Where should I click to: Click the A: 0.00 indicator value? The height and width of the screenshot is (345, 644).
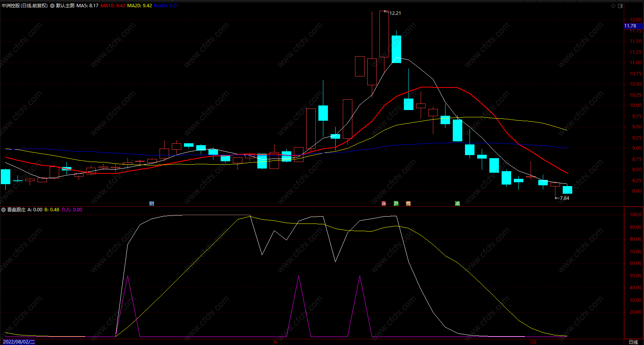click(x=35, y=210)
